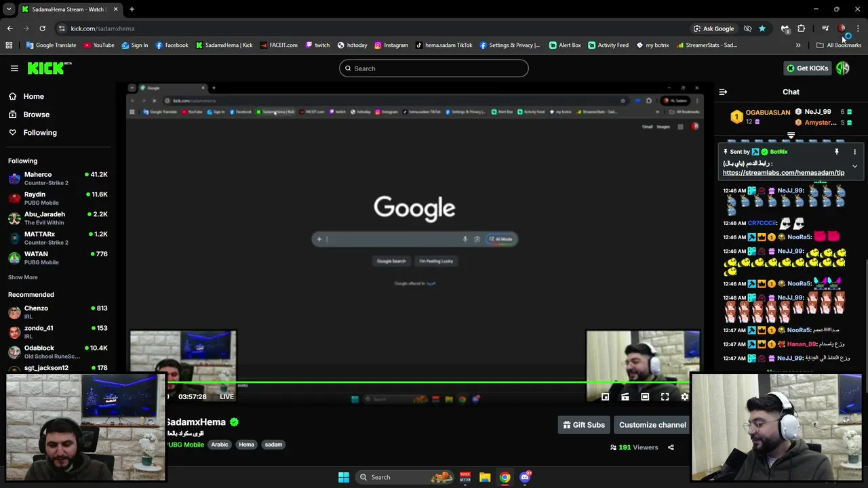Click Ask Google in the address bar
The height and width of the screenshot is (488, 868).
point(713,28)
